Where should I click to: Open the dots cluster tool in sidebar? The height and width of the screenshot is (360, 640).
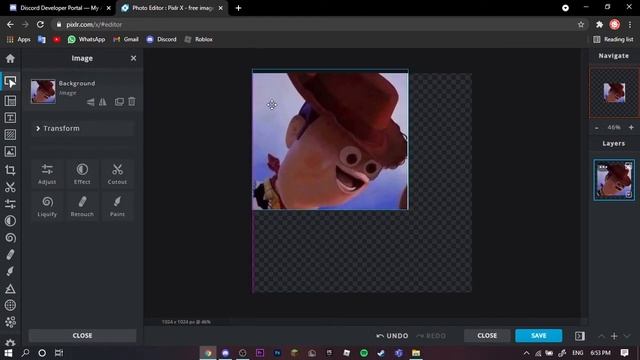(10, 322)
